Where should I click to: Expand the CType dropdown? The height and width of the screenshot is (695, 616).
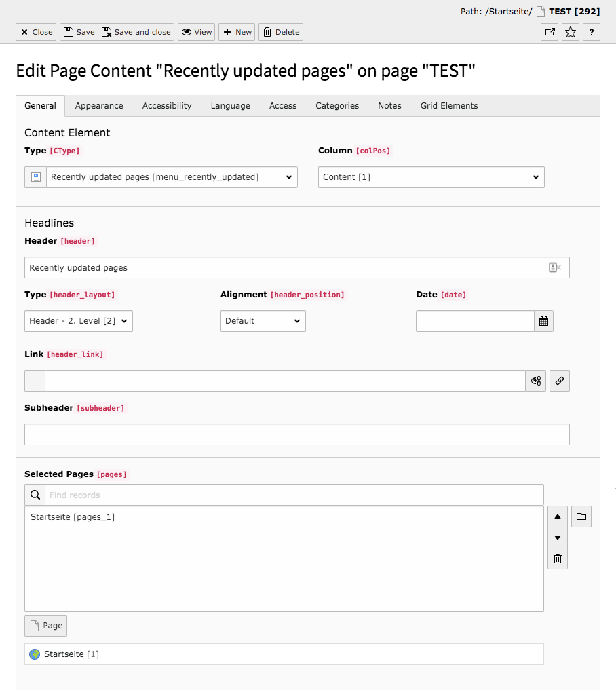tap(172, 177)
